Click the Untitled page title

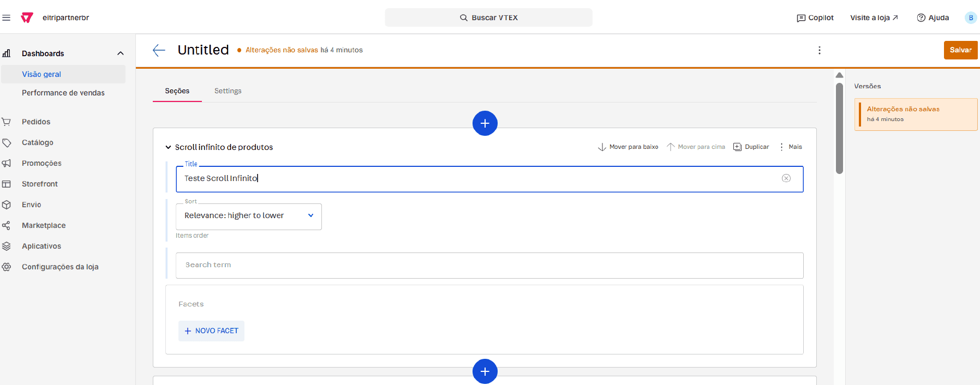[203, 50]
